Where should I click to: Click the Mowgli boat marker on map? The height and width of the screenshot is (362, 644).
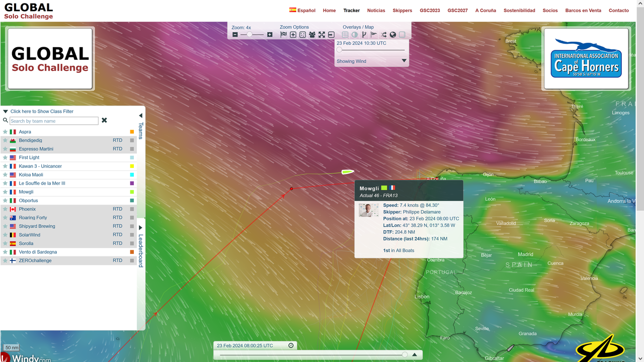point(348,172)
